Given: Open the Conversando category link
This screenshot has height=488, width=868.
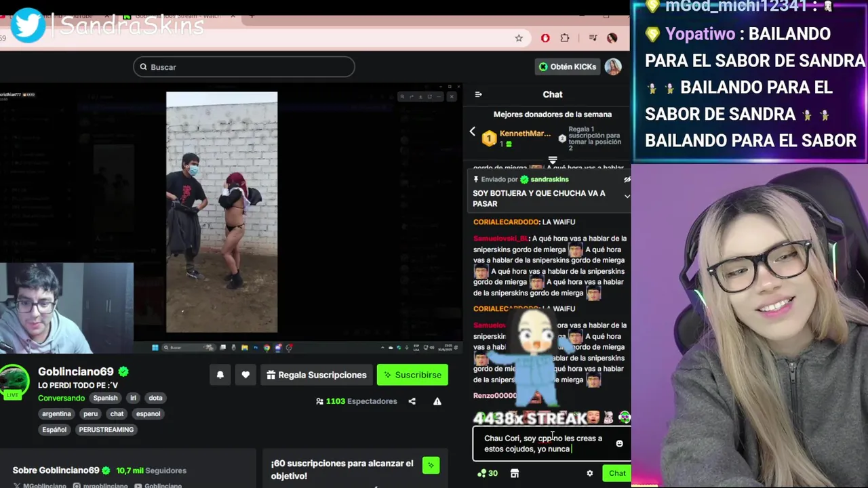Looking at the screenshot, I should coord(61,398).
